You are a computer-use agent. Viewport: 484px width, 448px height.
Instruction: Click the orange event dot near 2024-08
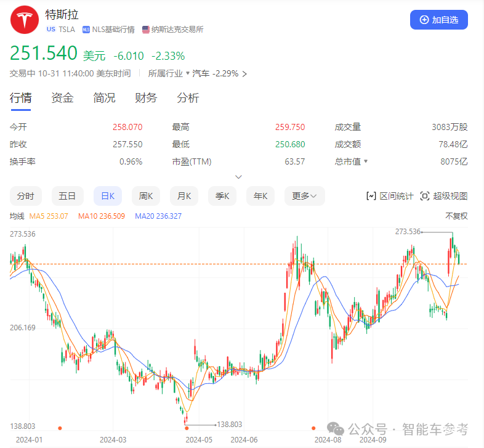(x=313, y=428)
